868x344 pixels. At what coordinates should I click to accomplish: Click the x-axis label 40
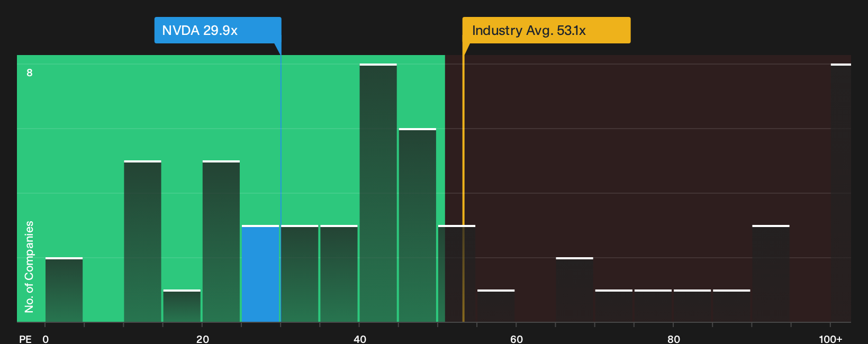coord(360,339)
